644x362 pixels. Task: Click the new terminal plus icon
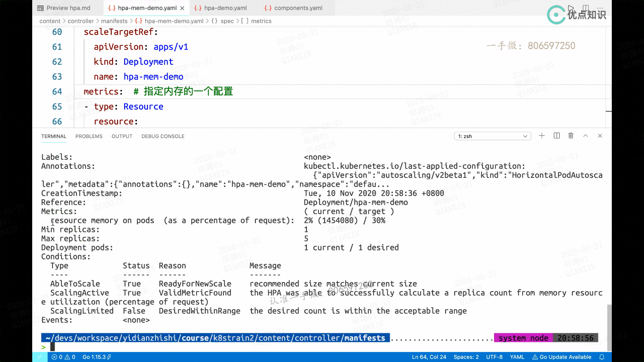542,136
